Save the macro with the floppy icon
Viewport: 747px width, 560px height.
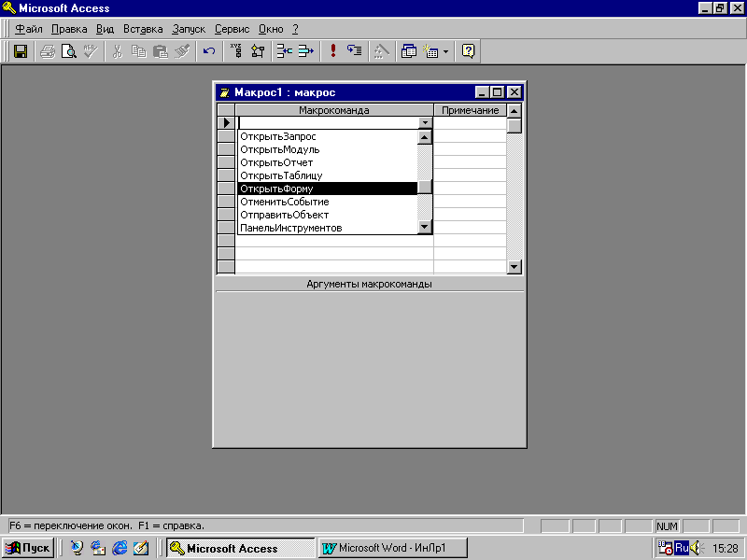pyautogui.click(x=21, y=51)
